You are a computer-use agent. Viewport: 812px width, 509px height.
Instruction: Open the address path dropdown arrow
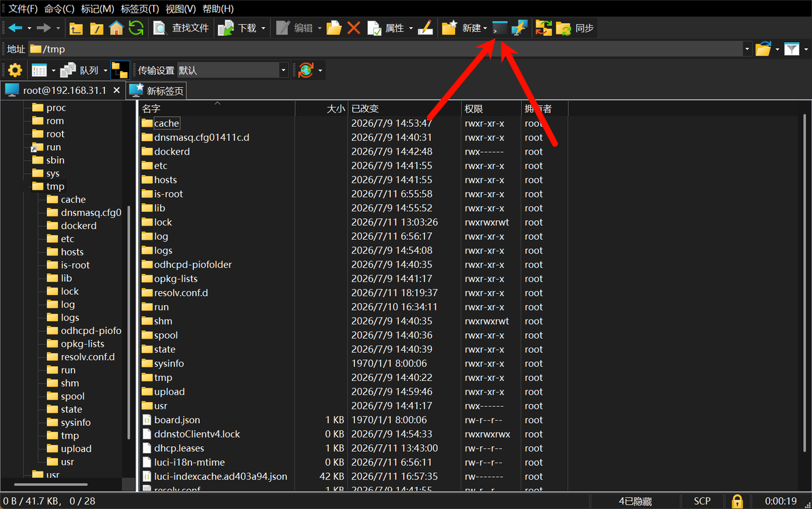[x=747, y=49]
